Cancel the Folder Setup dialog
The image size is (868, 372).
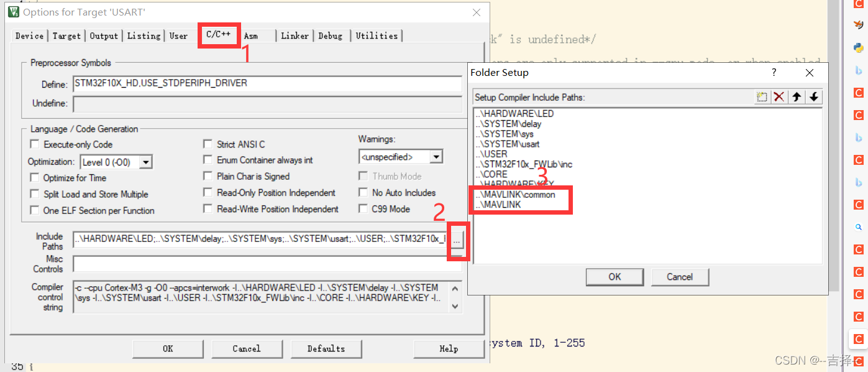coord(680,277)
